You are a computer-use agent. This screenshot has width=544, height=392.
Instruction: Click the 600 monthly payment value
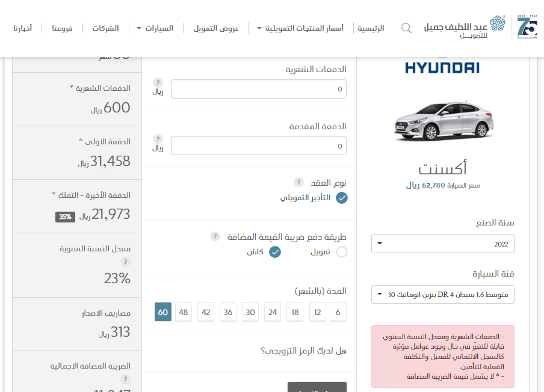[117, 108]
